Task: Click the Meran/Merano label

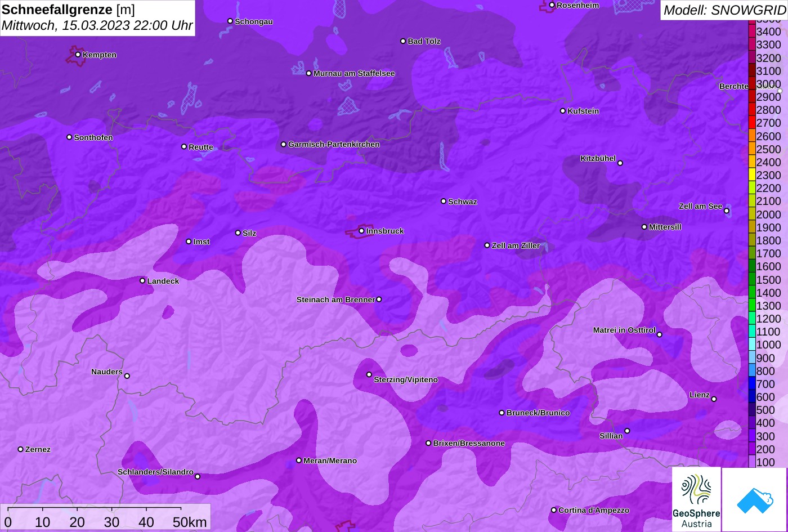Action: (330, 461)
